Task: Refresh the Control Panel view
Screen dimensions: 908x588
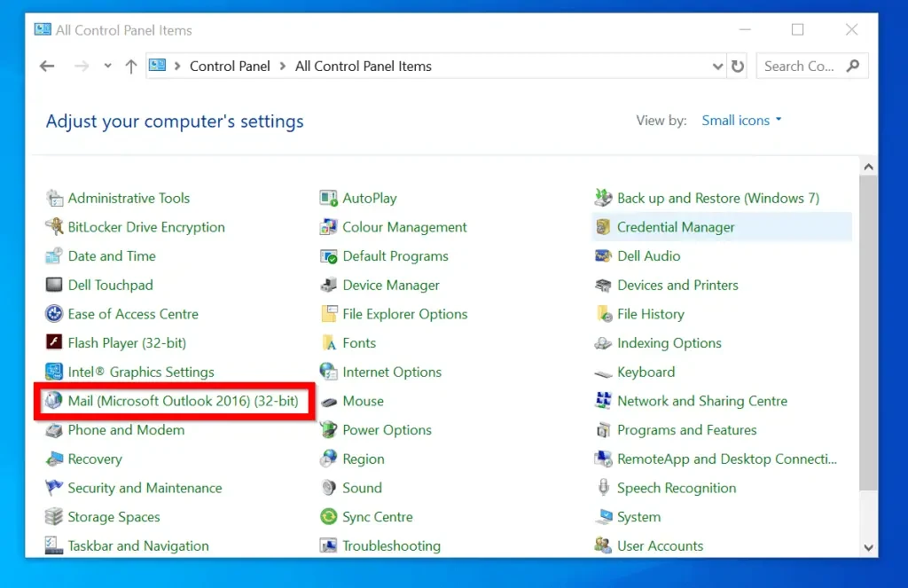Action: 738,67
